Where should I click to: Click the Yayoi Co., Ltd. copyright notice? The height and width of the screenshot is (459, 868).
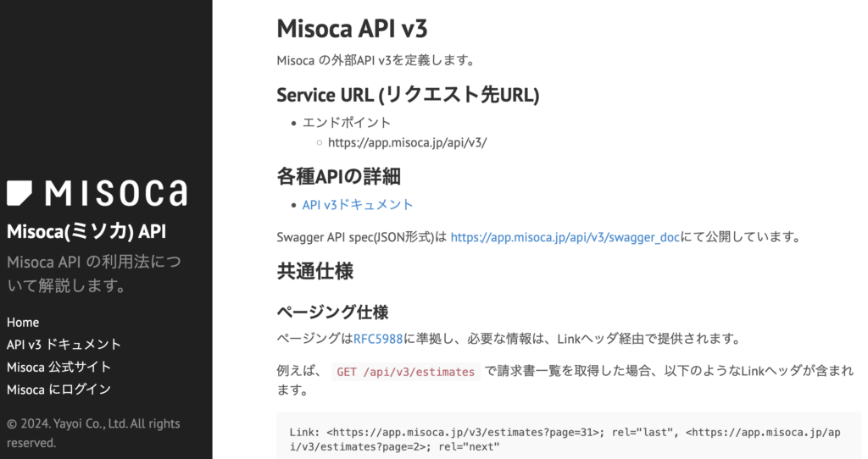(93, 433)
